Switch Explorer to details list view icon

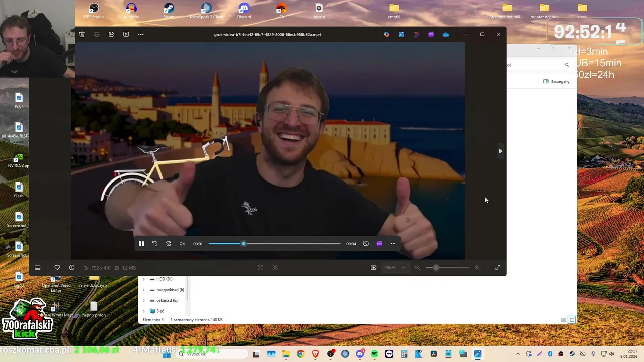pos(563,320)
